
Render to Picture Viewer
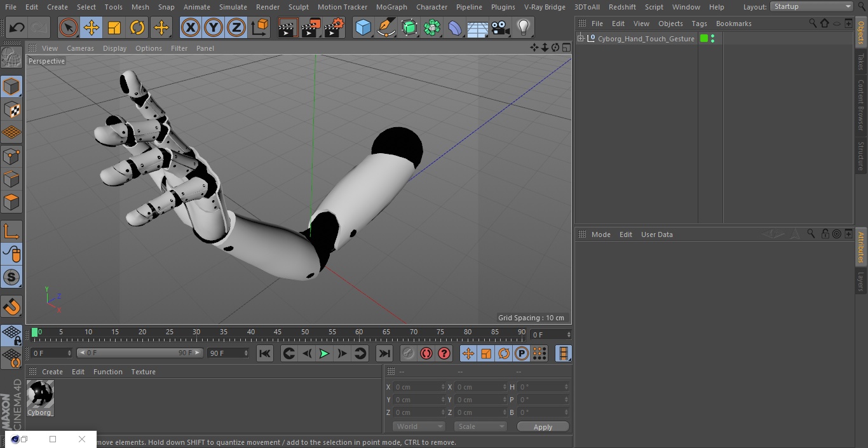pyautogui.click(x=311, y=28)
